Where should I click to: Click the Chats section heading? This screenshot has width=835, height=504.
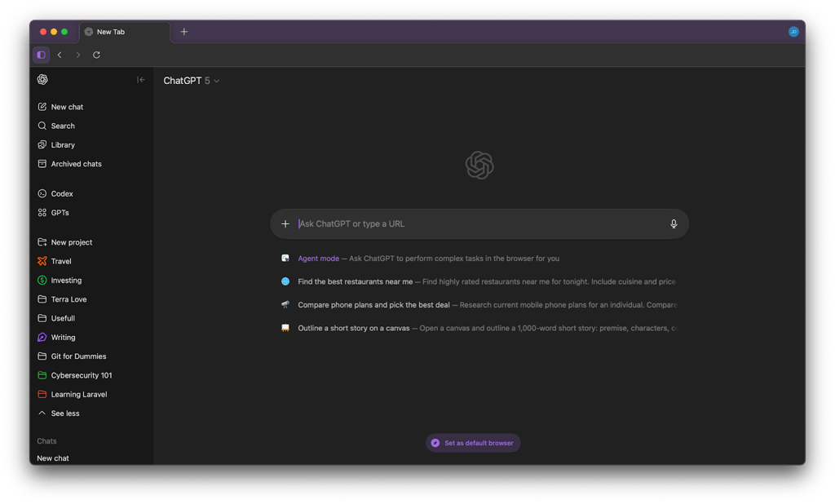pyautogui.click(x=46, y=441)
